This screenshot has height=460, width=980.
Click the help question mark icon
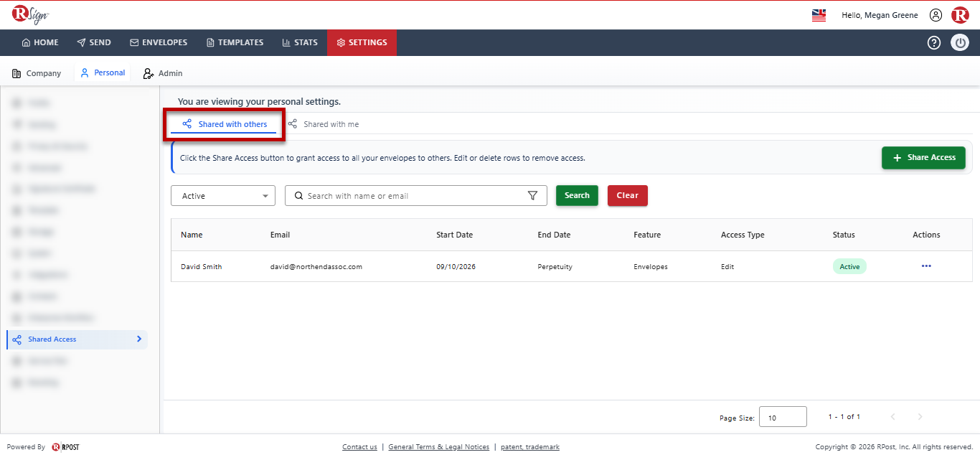tap(934, 42)
